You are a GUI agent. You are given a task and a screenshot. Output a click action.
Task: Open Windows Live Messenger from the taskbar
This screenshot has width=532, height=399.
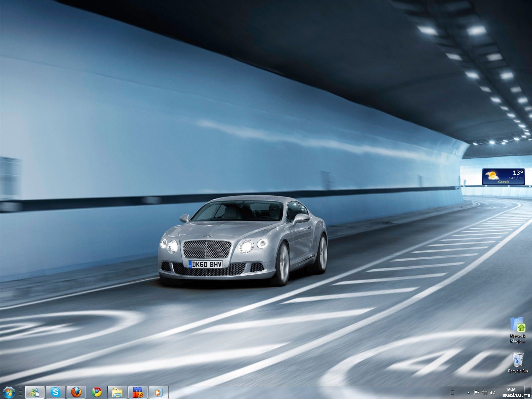click(35, 392)
